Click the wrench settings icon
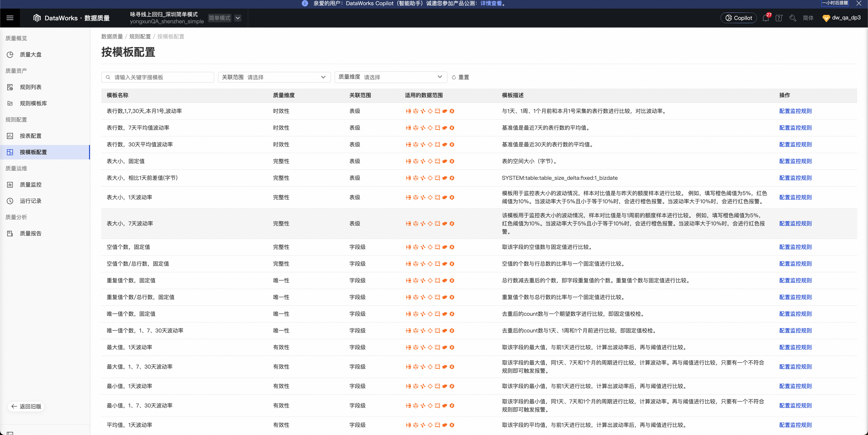 tap(793, 18)
